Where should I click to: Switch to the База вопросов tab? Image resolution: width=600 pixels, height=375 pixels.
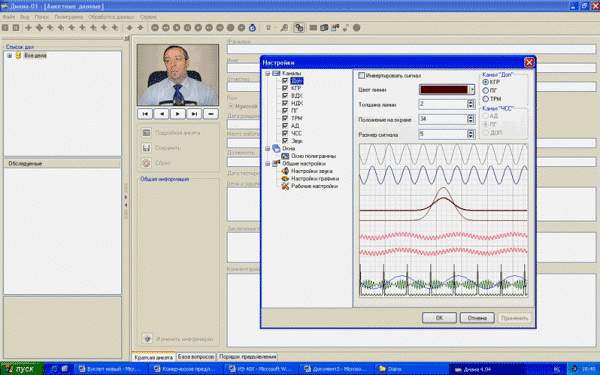[x=196, y=357]
